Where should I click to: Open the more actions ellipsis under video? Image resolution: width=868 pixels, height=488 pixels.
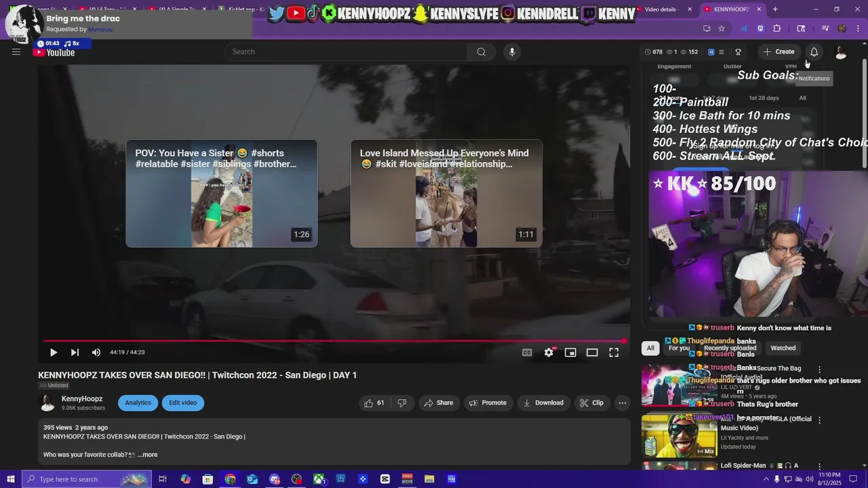tap(623, 403)
